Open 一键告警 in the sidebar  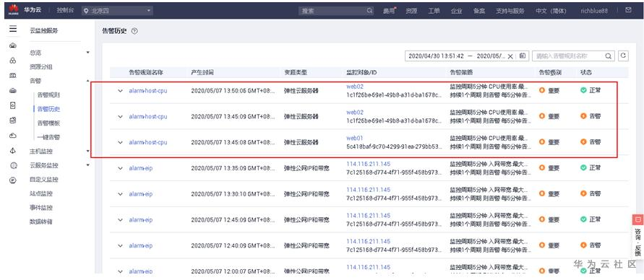[x=48, y=137]
